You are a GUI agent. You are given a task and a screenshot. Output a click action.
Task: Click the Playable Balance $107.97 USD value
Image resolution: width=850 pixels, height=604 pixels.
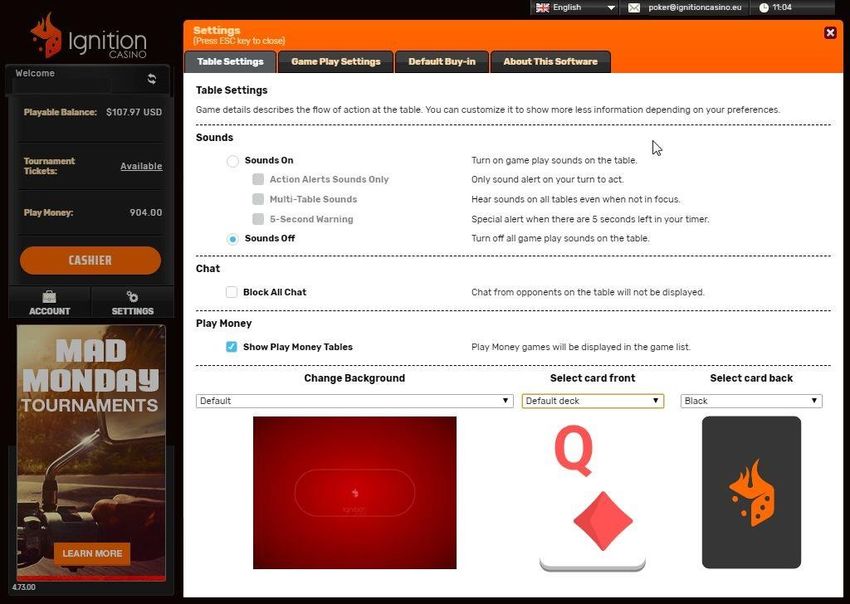[x=134, y=112]
